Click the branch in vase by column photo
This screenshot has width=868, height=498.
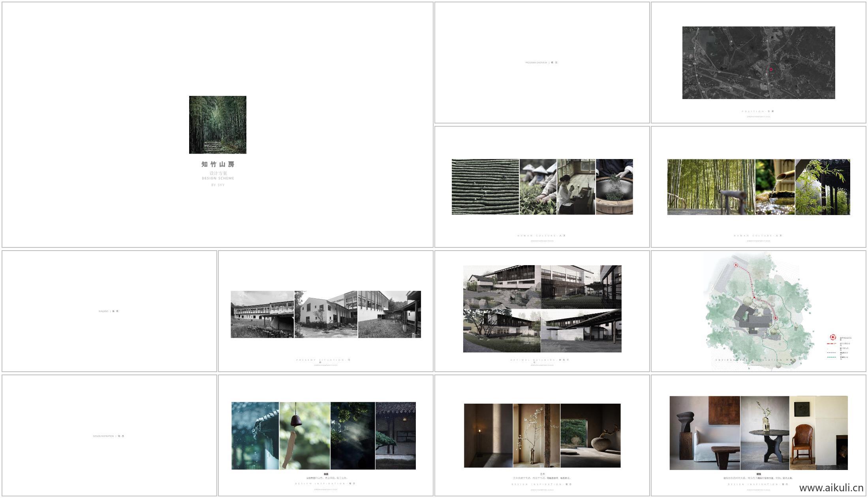536,436
